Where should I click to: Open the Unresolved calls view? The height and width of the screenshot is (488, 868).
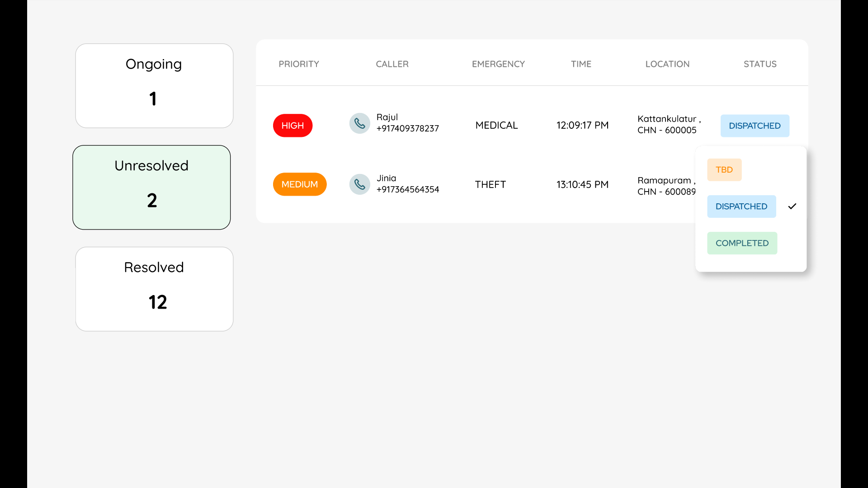(151, 187)
